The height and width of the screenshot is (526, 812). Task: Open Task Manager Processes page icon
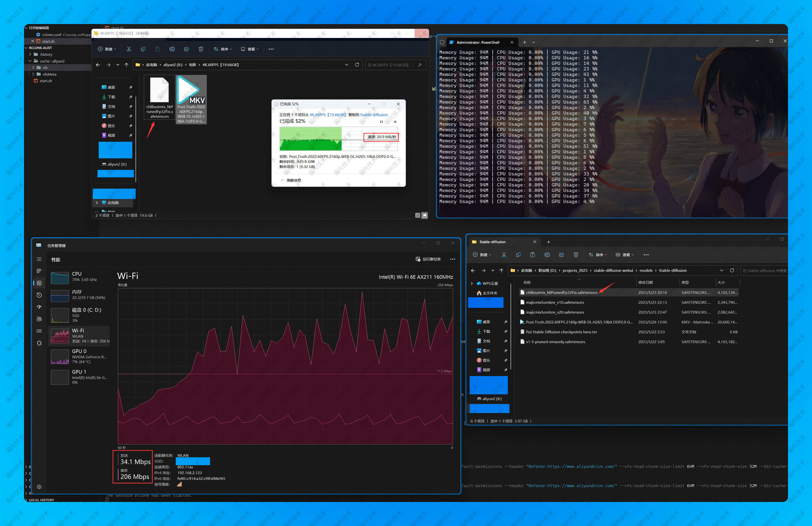[x=39, y=271]
